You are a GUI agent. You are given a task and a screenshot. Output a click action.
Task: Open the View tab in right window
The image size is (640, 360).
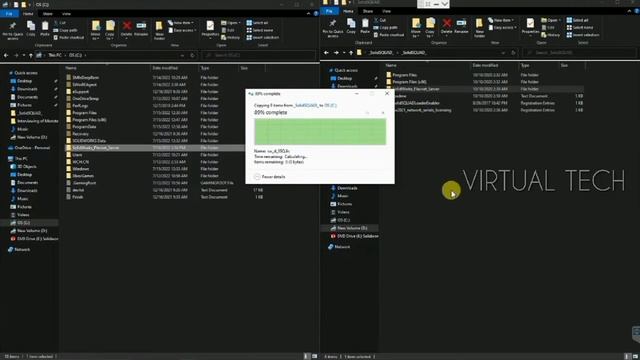click(x=386, y=11)
